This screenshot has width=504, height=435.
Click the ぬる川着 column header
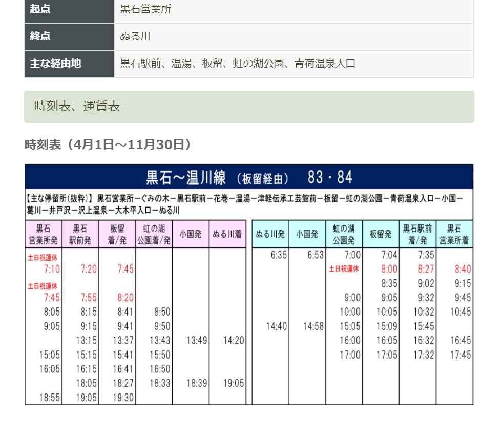(227, 234)
